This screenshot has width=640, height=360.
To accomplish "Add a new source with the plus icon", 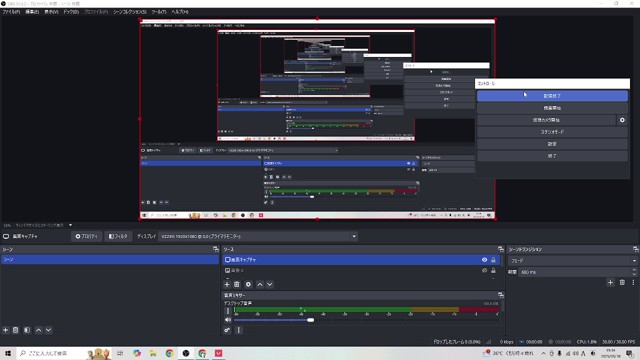I will point(227,284).
